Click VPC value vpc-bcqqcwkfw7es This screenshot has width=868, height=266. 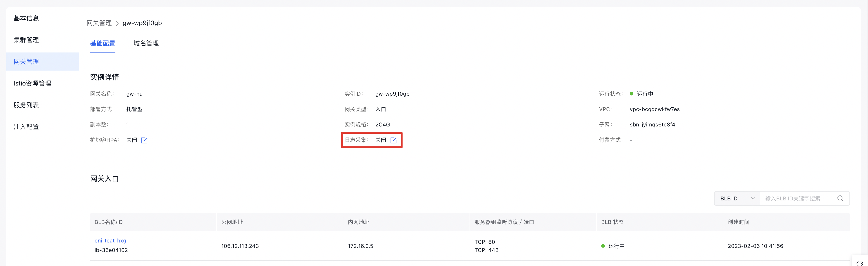(x=654, y=109)
